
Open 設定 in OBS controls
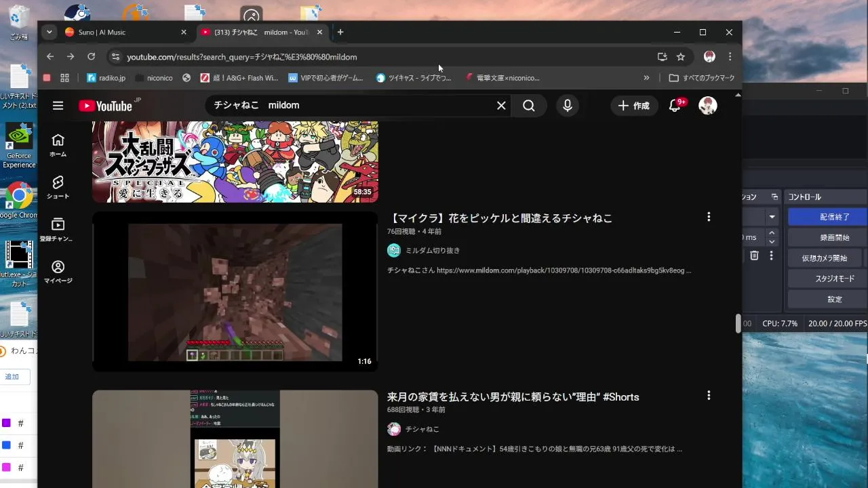pyautogui.click(x=827, y=300)
